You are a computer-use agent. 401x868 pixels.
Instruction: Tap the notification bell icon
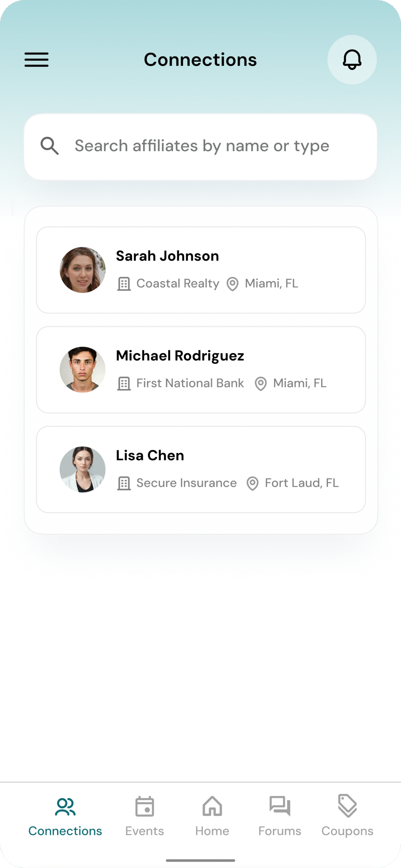[352, 60]
